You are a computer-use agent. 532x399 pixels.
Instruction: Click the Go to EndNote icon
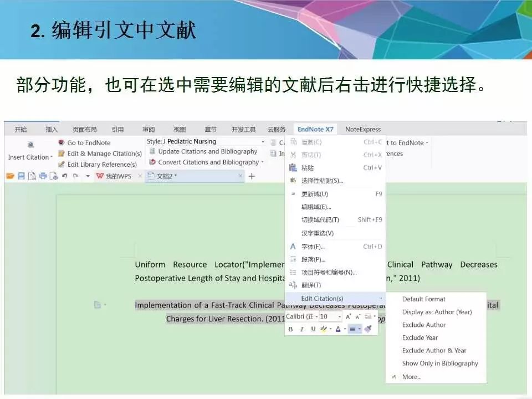[61, 142]
